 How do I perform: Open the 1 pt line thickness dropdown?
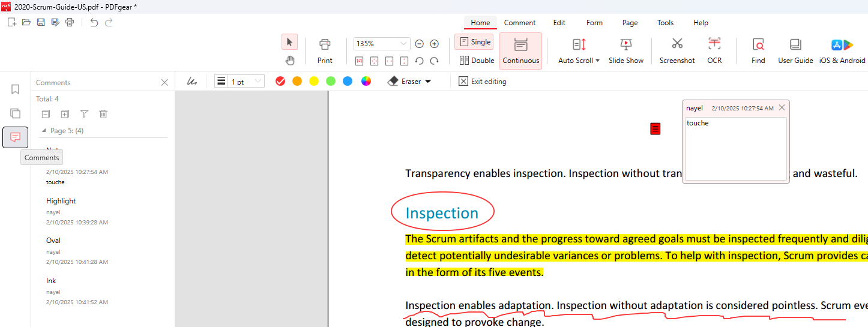[x=258, y=82]
